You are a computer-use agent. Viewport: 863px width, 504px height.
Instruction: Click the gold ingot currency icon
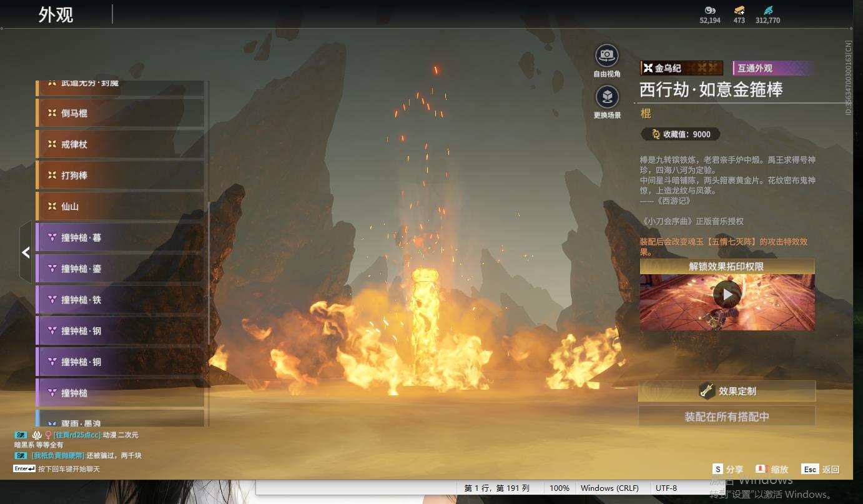(739, 10)
